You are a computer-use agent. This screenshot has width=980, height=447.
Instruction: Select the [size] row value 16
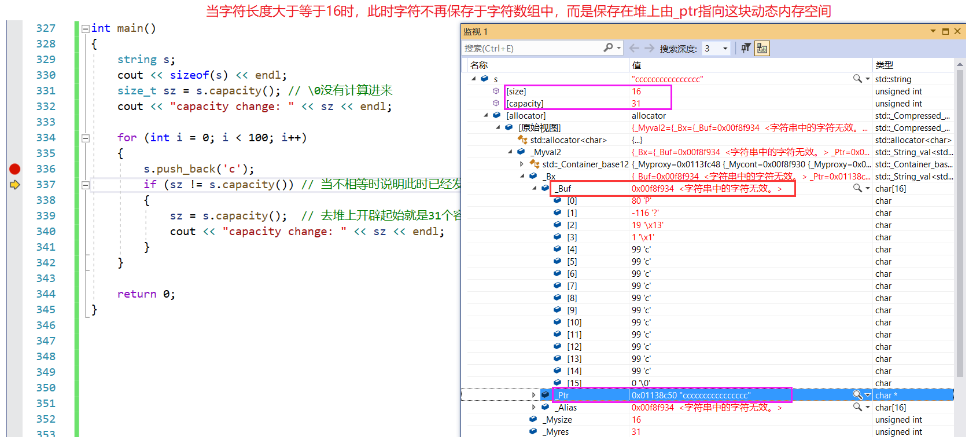[x=636, y=91]
